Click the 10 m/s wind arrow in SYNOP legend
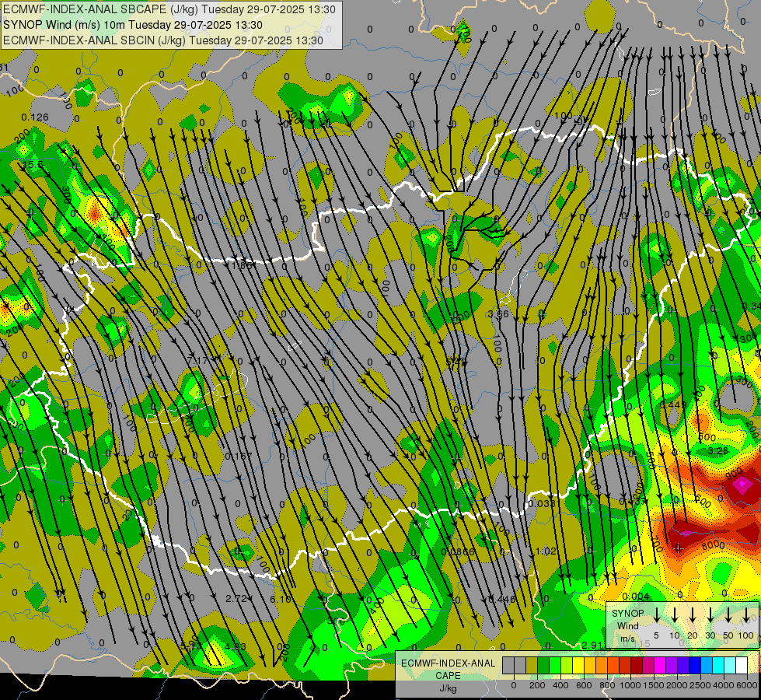 click(674, 614)
